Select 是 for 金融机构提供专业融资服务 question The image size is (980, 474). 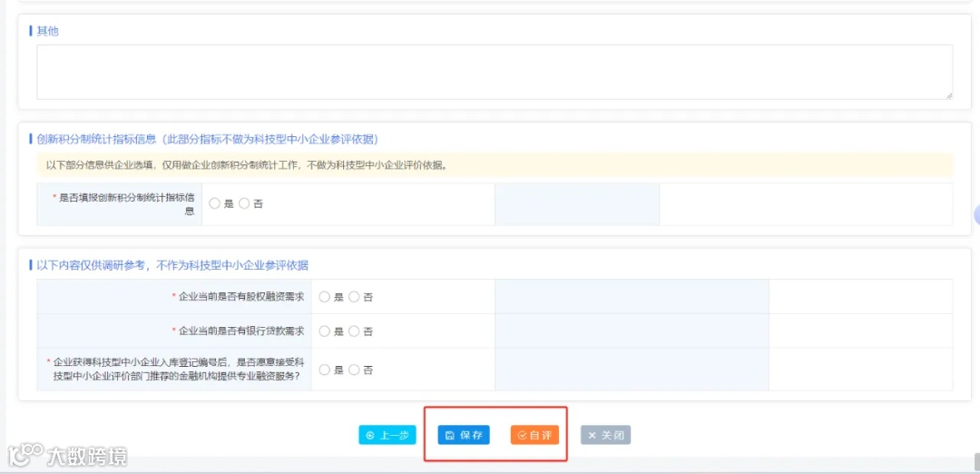[324, 370]
